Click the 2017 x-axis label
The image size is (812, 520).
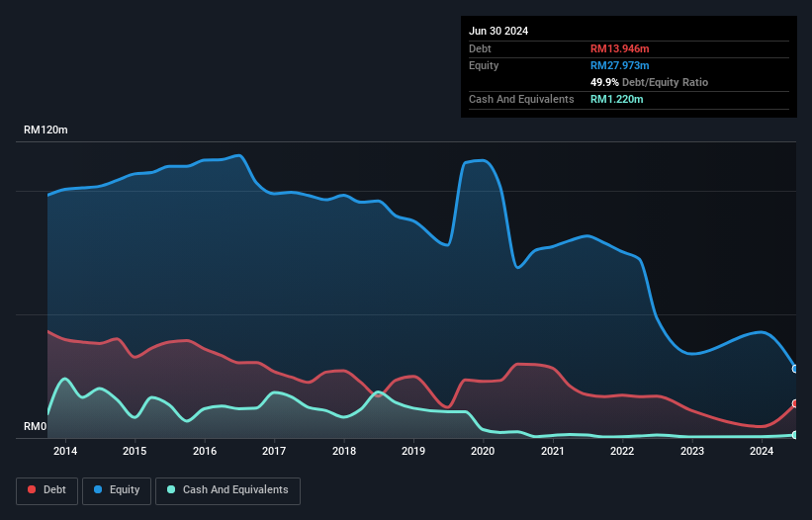pyautogui.click(x=274, y=451)
